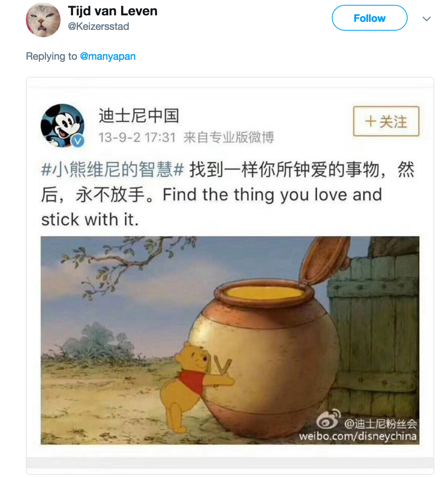Viewport: 448px width, 478px height.
Task: Open the @manyapan profile link
Action: pyautogui.click(x=108, y=57)
